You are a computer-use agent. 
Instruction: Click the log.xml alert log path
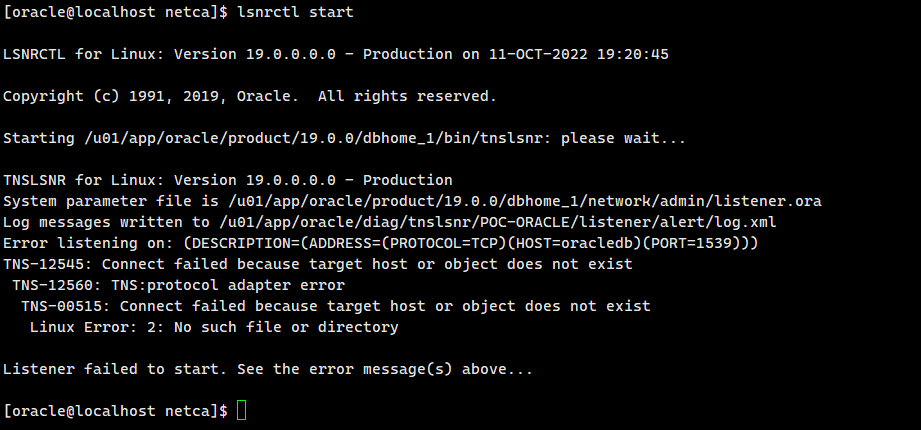point(498,222)
